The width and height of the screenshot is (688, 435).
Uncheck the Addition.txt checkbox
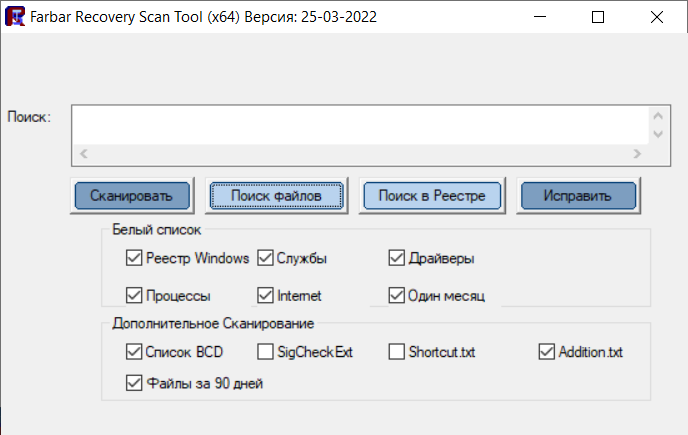coord(547,352)
